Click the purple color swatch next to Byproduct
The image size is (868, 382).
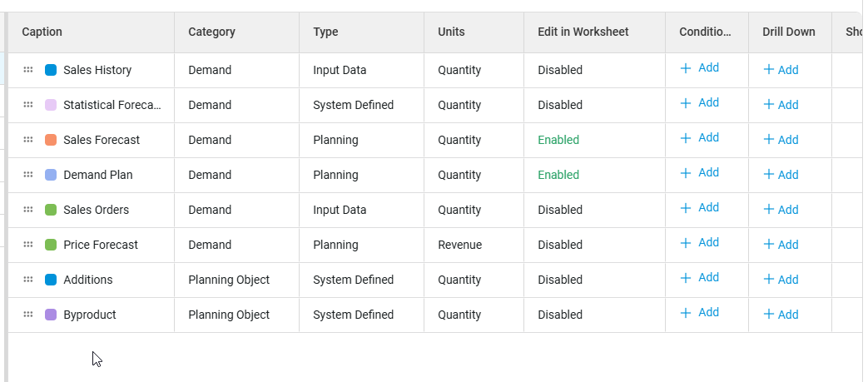(51, 315)
